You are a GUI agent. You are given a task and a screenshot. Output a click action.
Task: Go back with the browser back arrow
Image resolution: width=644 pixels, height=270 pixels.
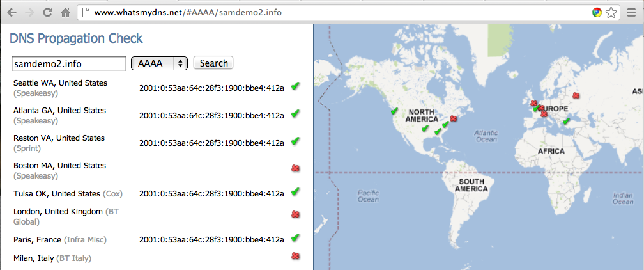click(x=12, y=12)
